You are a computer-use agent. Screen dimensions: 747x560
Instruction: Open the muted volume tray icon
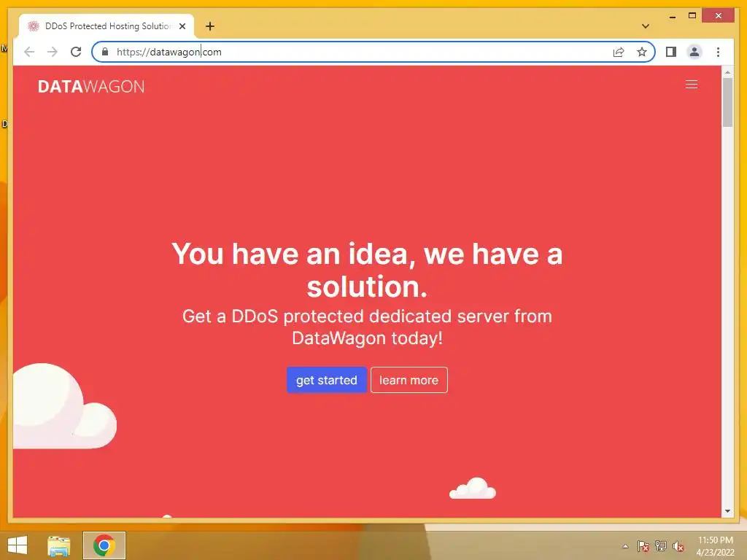click(678, 546)
